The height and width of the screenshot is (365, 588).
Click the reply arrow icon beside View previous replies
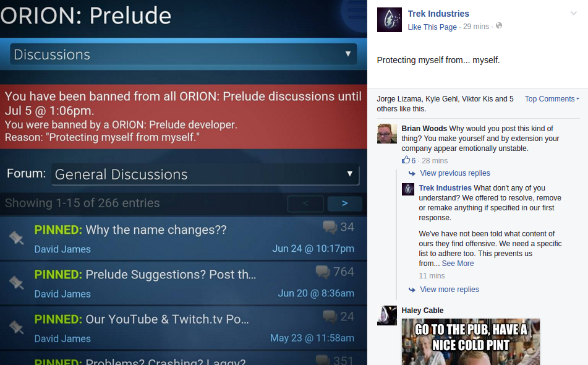pos(412,173)
